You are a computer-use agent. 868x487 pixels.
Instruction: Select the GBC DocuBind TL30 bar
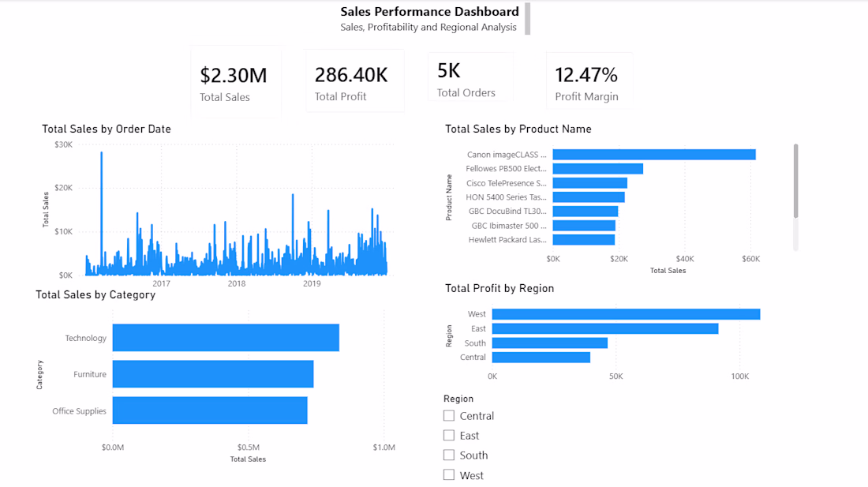[586, 212]
